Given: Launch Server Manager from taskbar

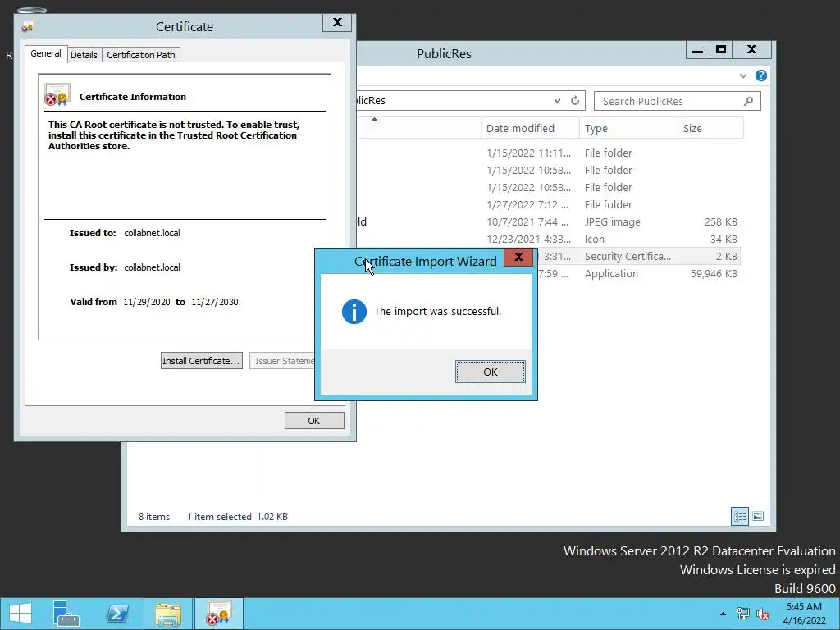Looking at the screenshot, I should 66,614.
